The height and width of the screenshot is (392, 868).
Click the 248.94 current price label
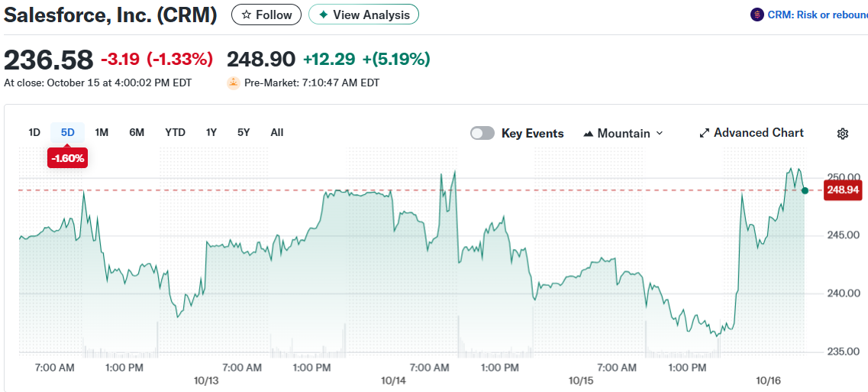click(x=843, y=190)
